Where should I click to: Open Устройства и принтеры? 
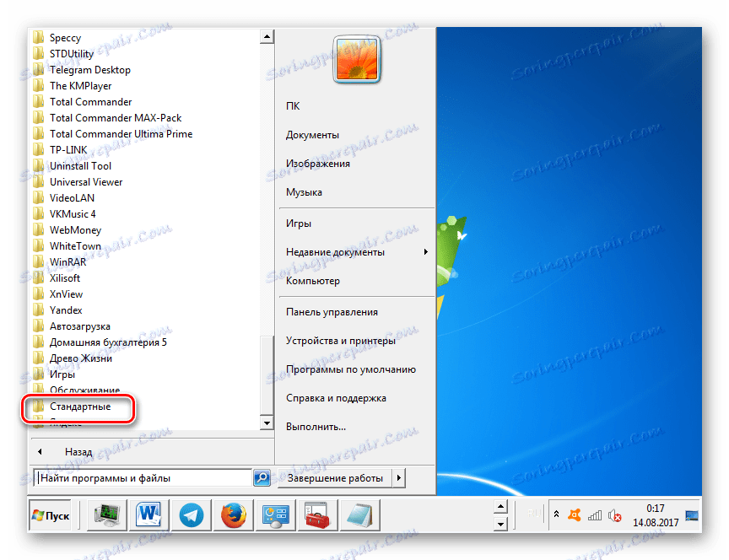(x=341, y=341)
